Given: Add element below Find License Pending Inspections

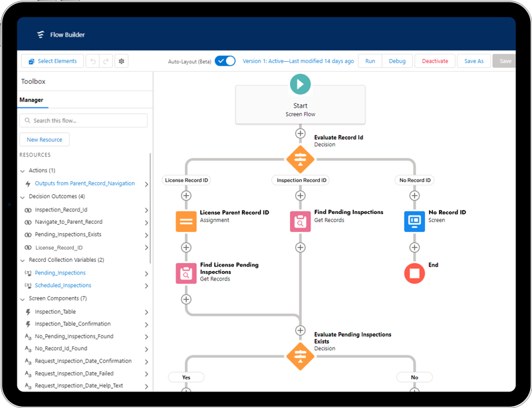Looking at the screenshot, I should pyautogui.click(x=186, y=300).
